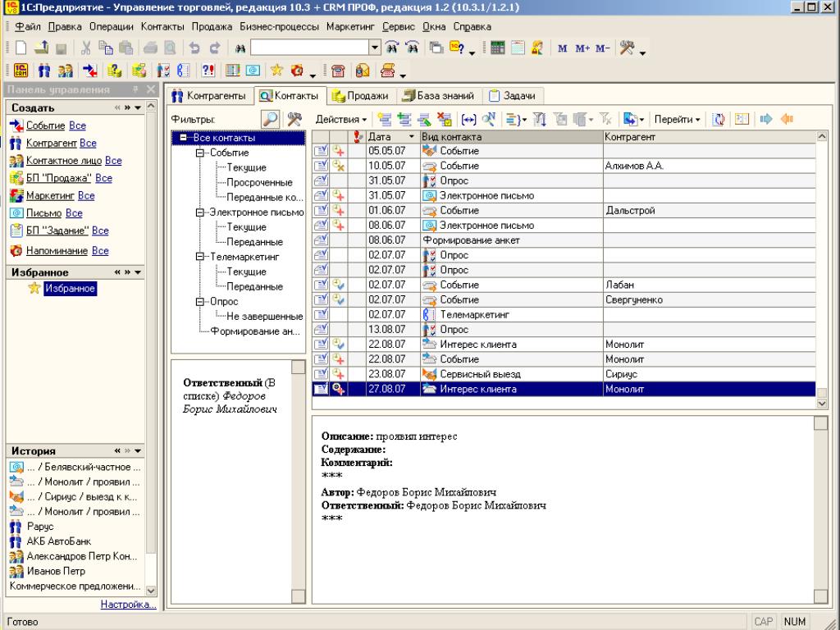840x630 pixels.
Task: Click the contacts list scroll down arrow
Action: point(822,404)
